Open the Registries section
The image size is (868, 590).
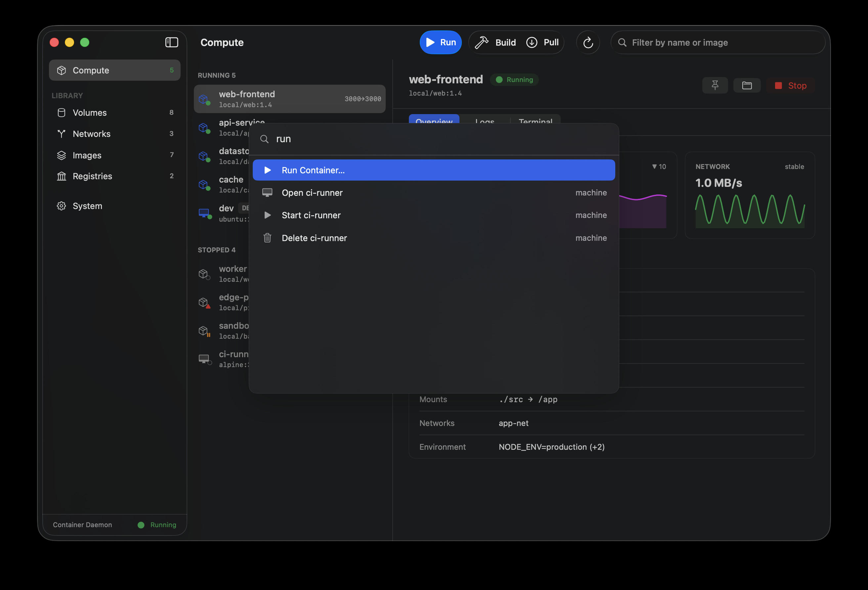pos(115,176)
